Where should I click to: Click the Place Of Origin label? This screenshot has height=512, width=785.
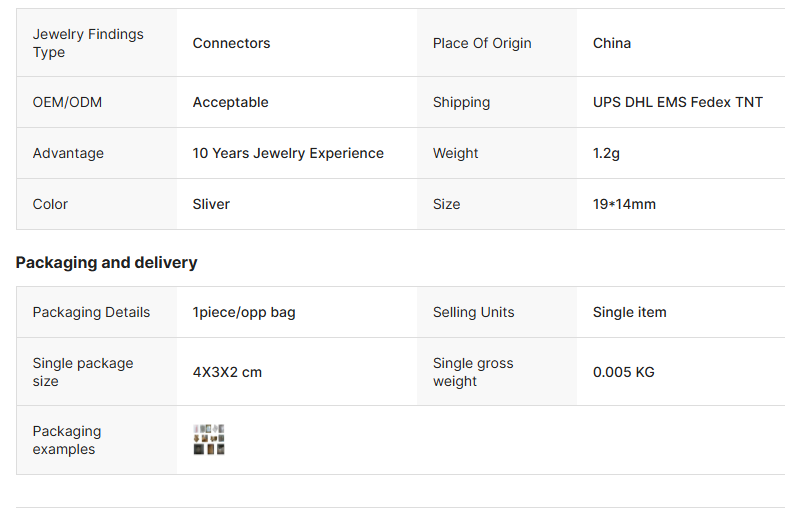tap(482, 43)
